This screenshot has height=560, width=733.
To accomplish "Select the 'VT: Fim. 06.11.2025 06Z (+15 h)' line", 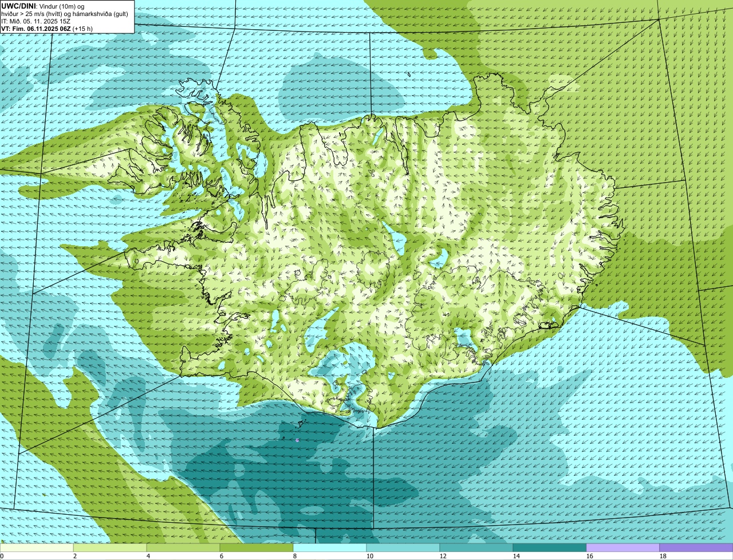I will coord(47,29).
